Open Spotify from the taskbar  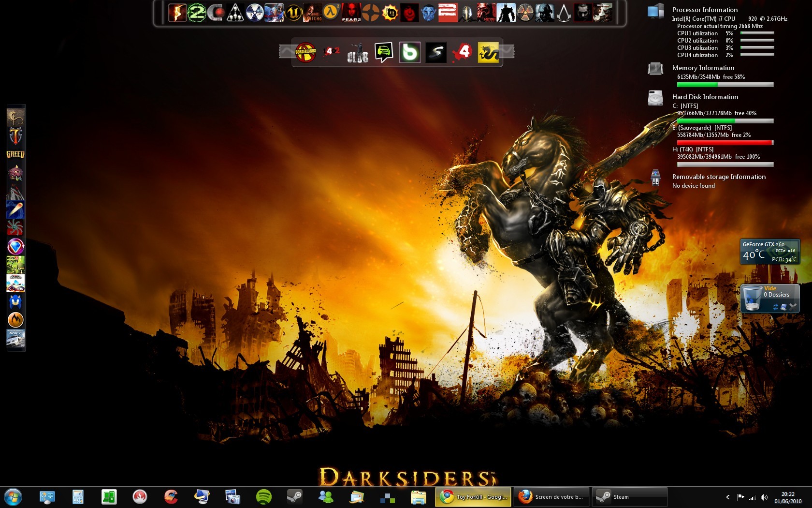click(x=263, y=497)
